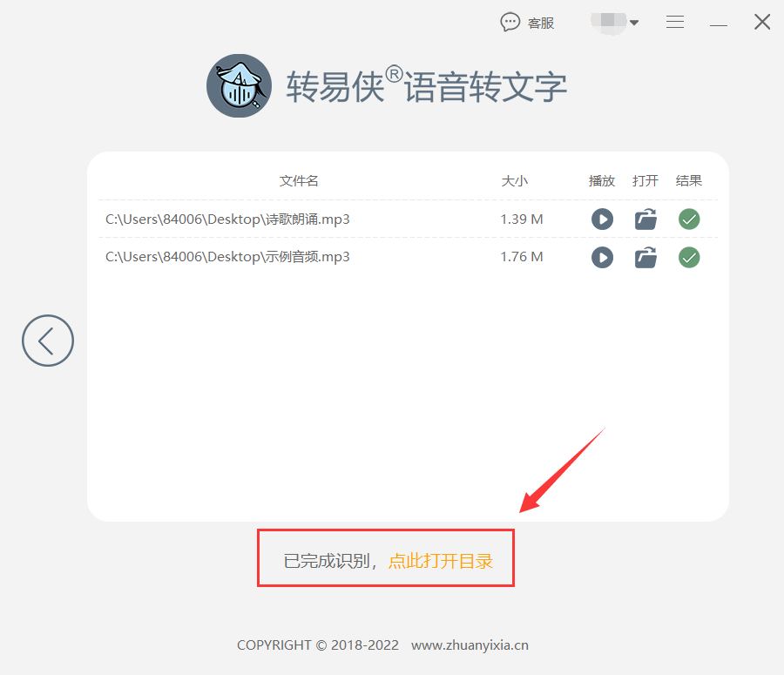Click the 1.76 M size value
Viewport: 784px width, 675px height.
click(x=522, y=257)
